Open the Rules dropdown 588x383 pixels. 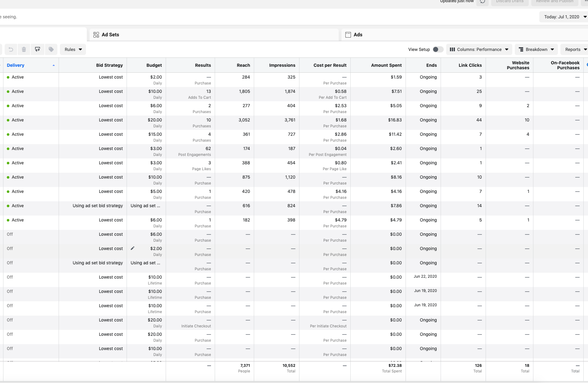73,49
